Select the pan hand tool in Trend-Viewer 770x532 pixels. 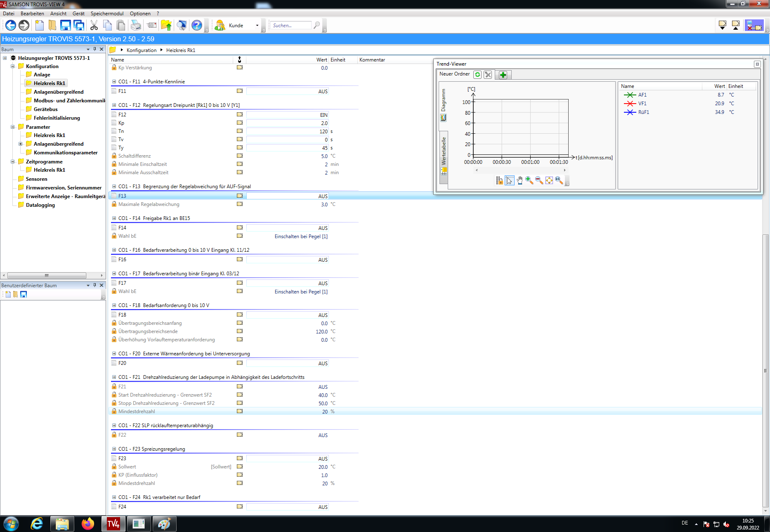point(520,180)
